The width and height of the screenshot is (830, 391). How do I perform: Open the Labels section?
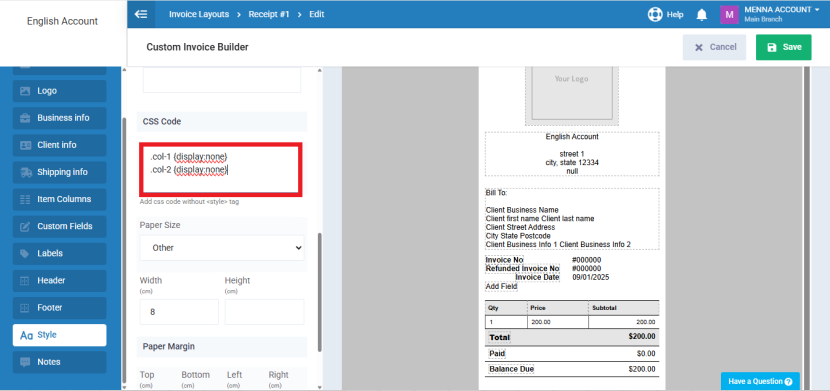click(x=59, y=253)
